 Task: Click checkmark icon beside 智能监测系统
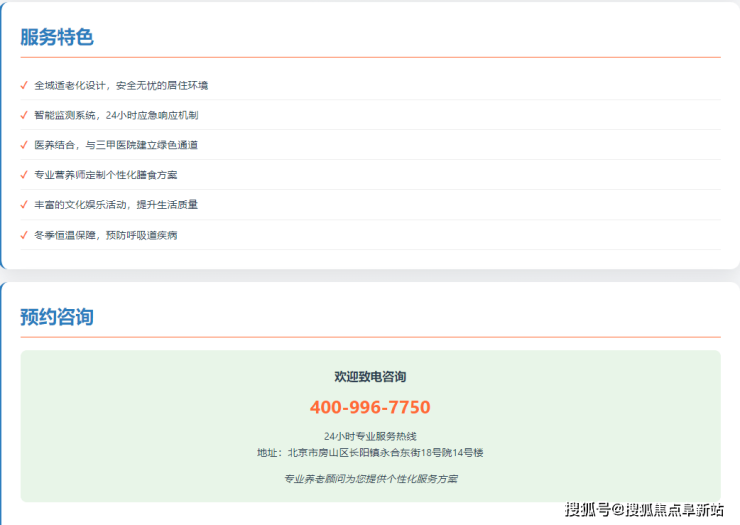[24, 115]
